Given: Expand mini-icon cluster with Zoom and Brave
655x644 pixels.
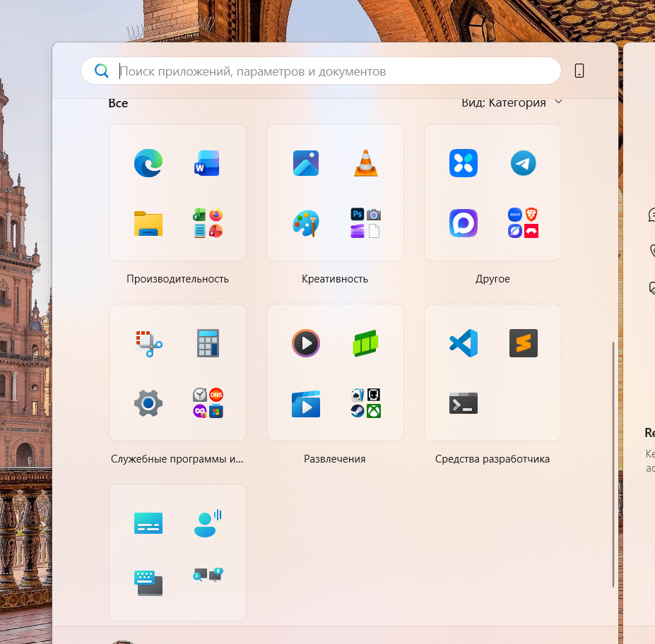Looking at the screenshot, I should tap(523, 223).
